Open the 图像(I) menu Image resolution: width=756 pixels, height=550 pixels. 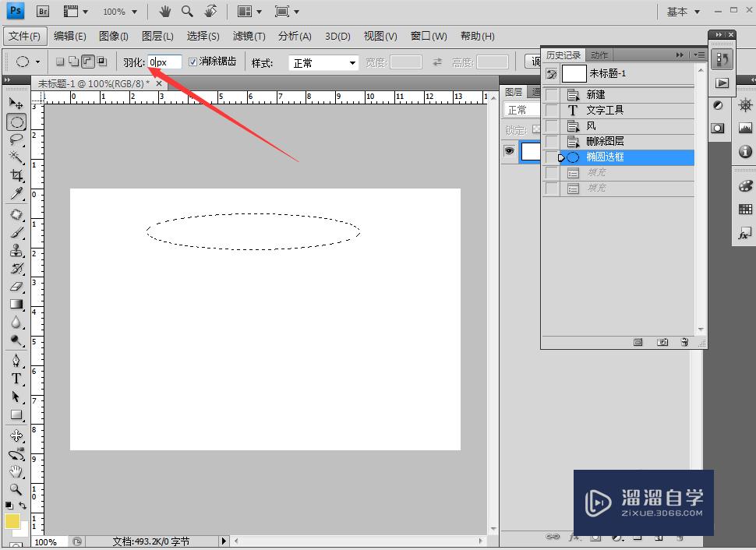tap(113, 36)
